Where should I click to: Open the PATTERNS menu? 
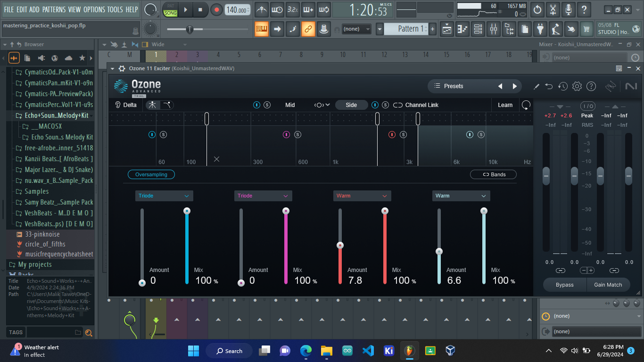click(54, 9)
